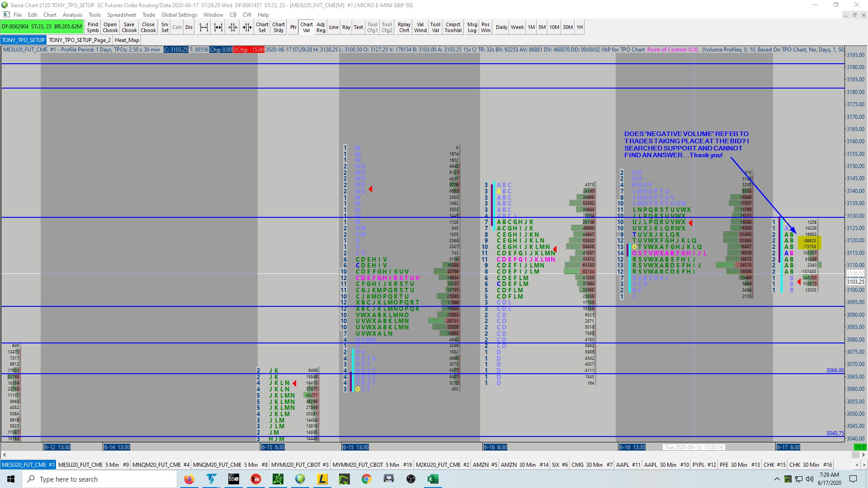Click the Find Symb toolbar button
The width and height of the screenshot is (868, 488).
click(x=93, y=27)
